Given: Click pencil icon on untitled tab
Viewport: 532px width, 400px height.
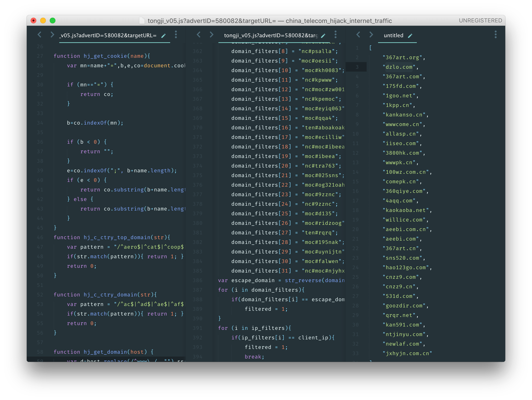Looking at the screenshot, I should [410, 36].
